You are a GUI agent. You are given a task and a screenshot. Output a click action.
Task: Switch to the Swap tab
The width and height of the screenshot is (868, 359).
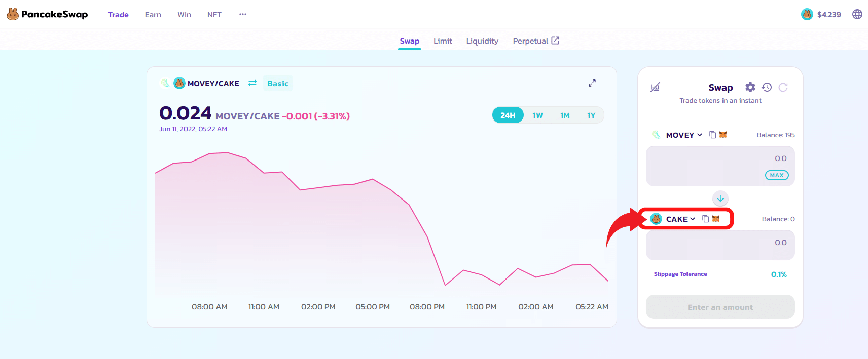pos(410,41)
